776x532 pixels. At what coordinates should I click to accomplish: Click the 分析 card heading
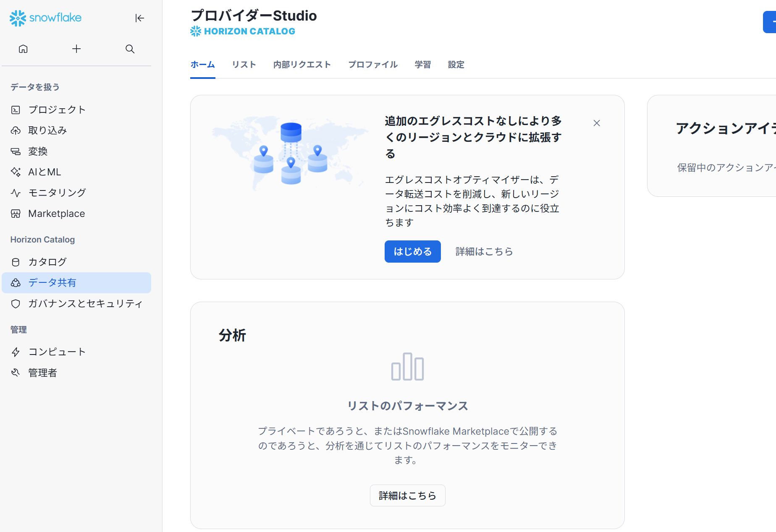232,335
